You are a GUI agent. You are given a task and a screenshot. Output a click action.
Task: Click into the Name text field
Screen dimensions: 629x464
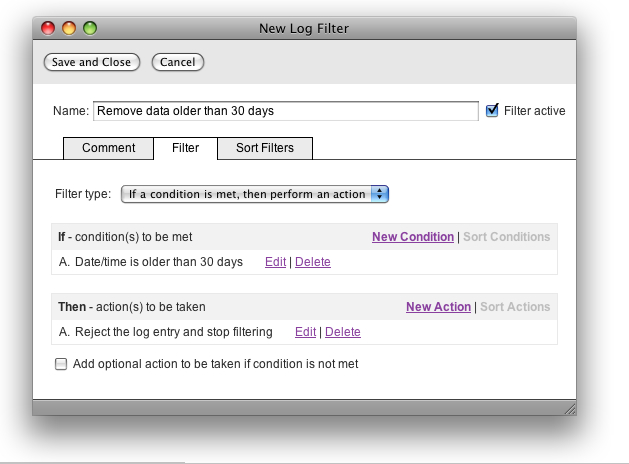pos(285,111)
